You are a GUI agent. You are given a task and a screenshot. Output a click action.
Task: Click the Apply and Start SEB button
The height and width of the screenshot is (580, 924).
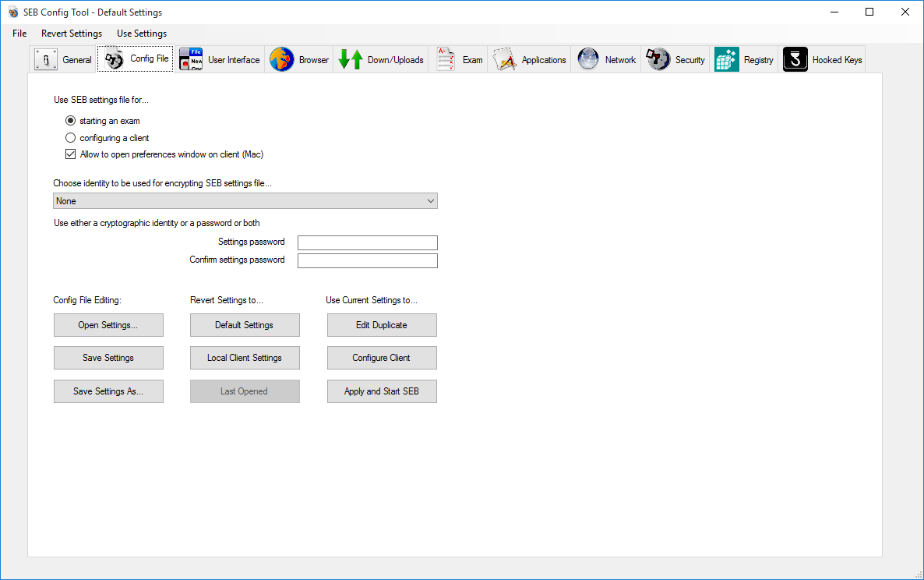click(382, 391)
